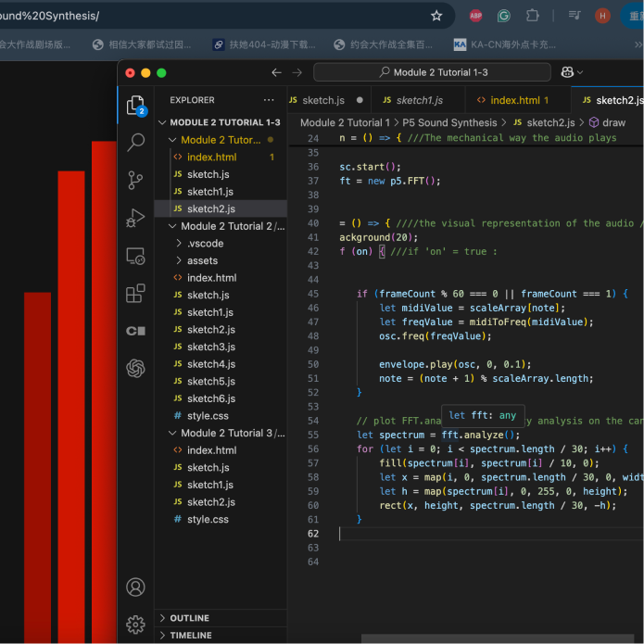Open sketch3.js in the Explorer
Screen dimensions: 644x644
[x=221, y=347]
